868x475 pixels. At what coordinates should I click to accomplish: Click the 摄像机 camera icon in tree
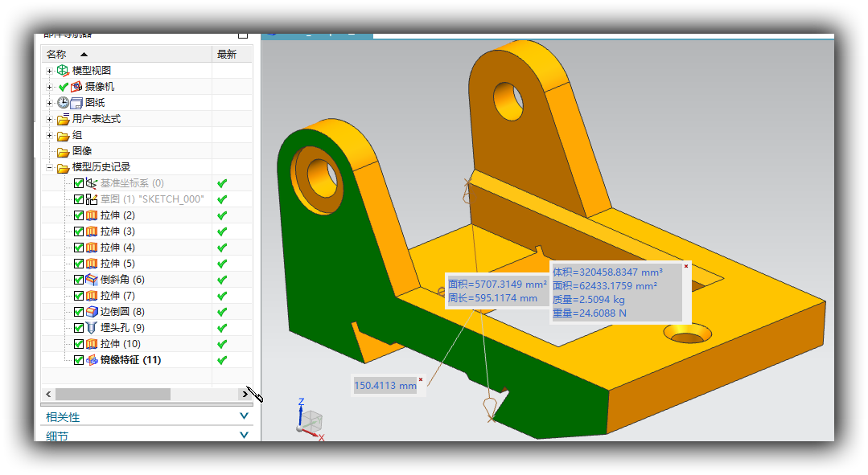click(x=77, y=87)
